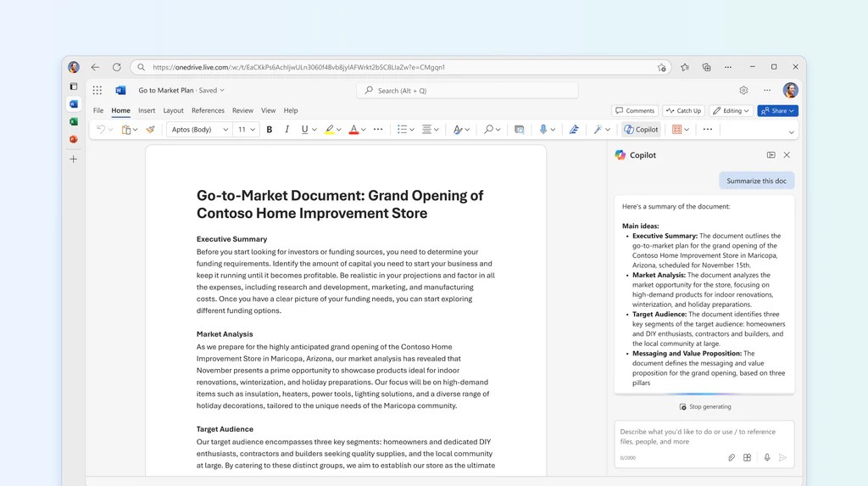Click Stop generating
This screenshot has width=868, height=486.
click(705, 407)
